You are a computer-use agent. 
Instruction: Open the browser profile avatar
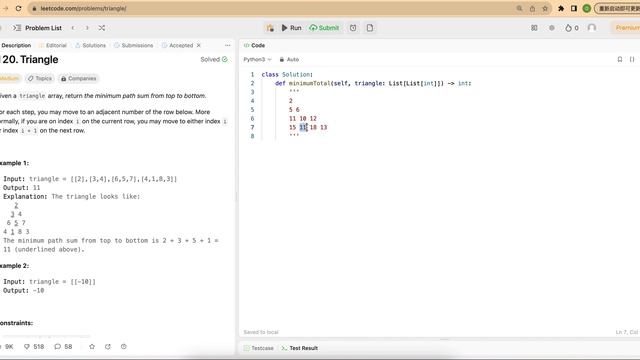pos(587,8)
